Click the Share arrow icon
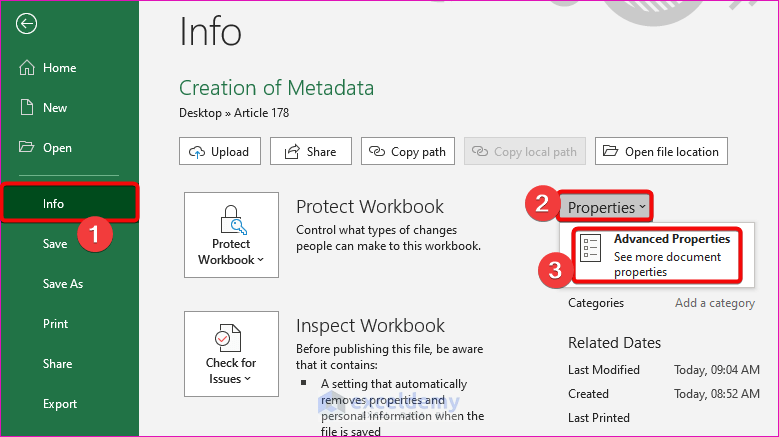 (292, 152)
